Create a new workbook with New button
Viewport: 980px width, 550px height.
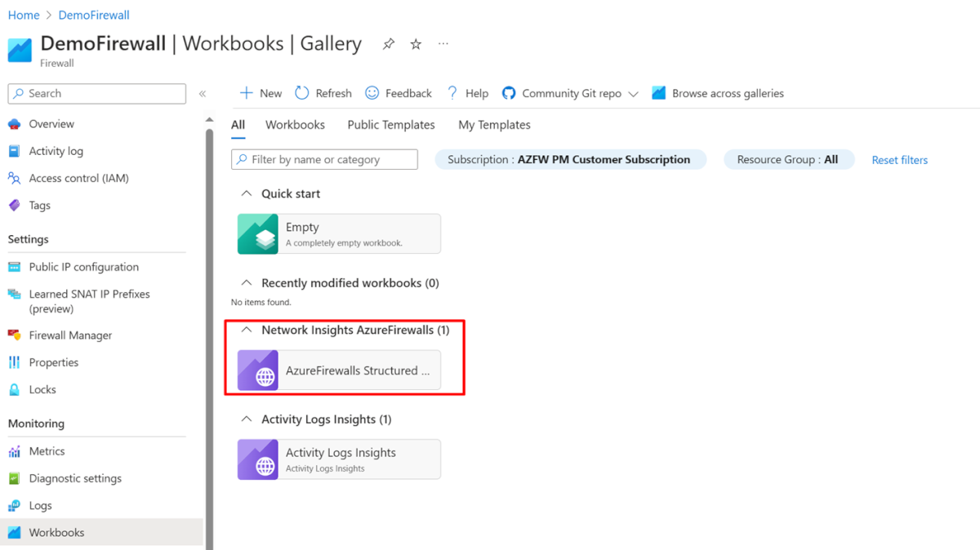point(260,92)
